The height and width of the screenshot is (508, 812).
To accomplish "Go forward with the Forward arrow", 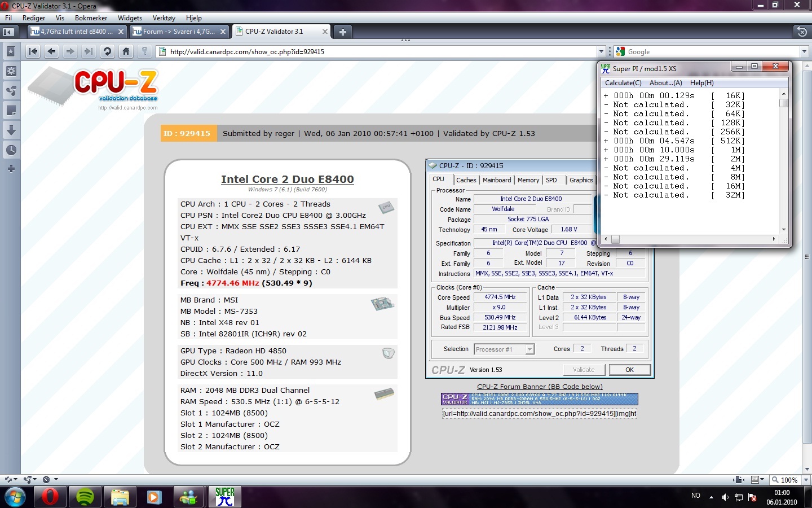I will (x=70, y=51).
